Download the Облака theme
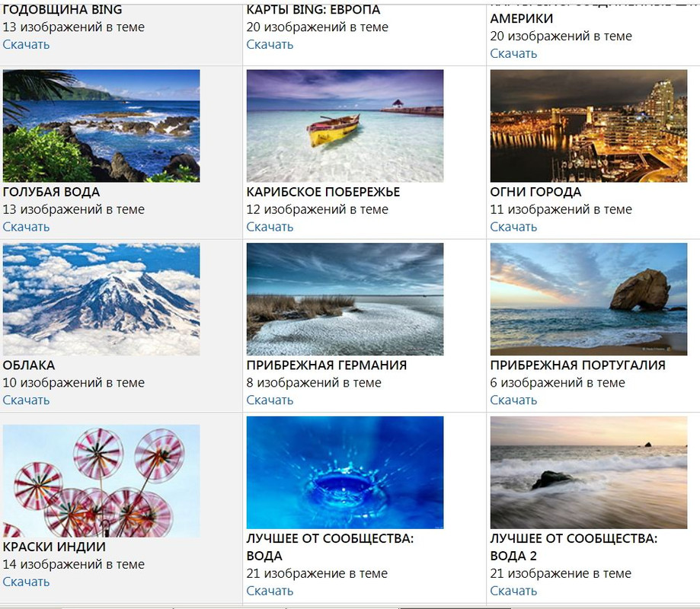This screenshot has height=609, width=700. (x=26, y=400)
